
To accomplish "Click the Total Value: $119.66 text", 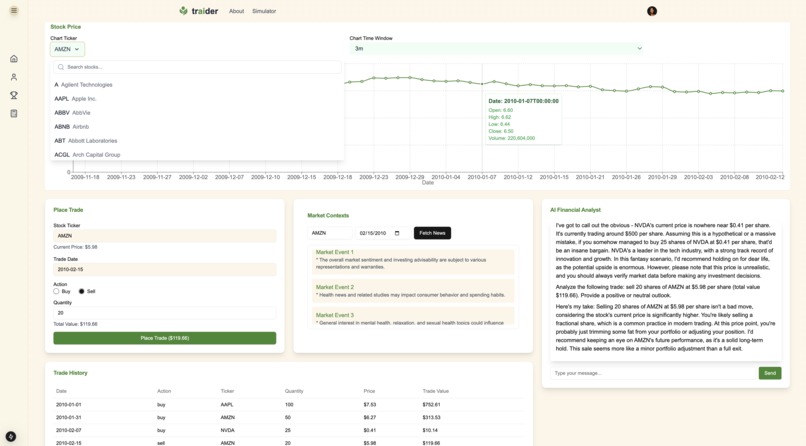I will click(x=75, y=324).
